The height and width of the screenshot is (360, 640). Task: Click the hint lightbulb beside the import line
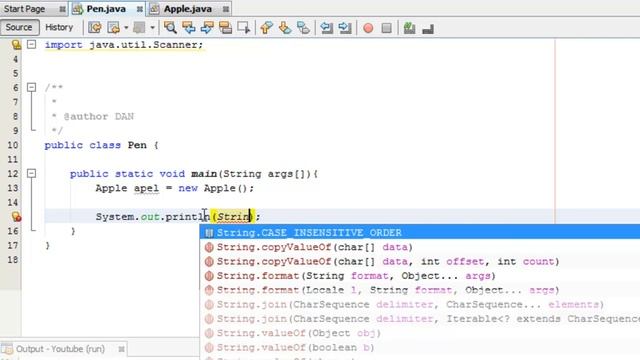(x=16, y=44)
